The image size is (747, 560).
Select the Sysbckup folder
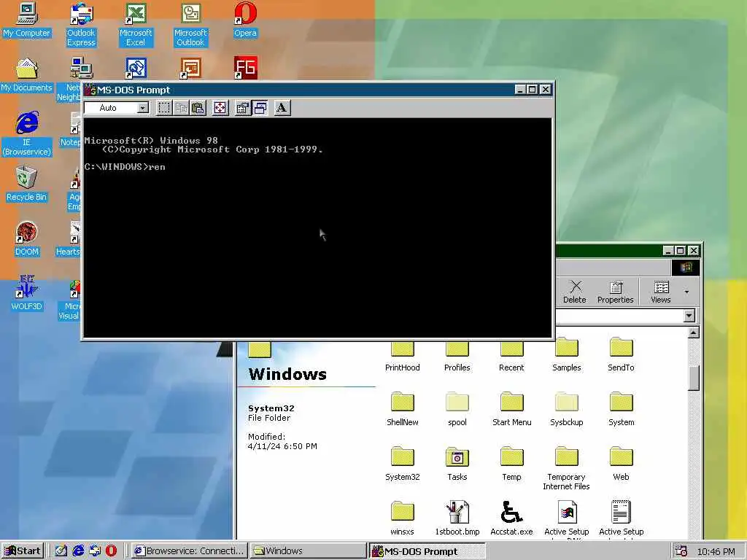566,410
